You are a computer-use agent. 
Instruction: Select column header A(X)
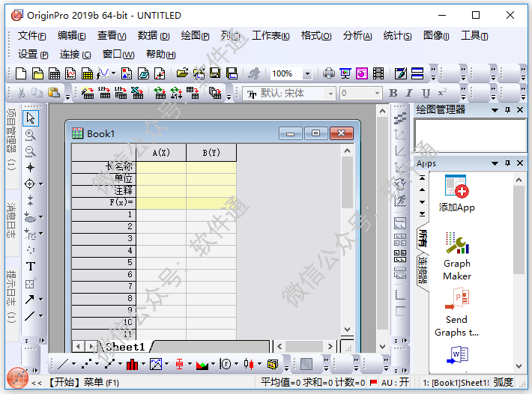click(161, 153)
